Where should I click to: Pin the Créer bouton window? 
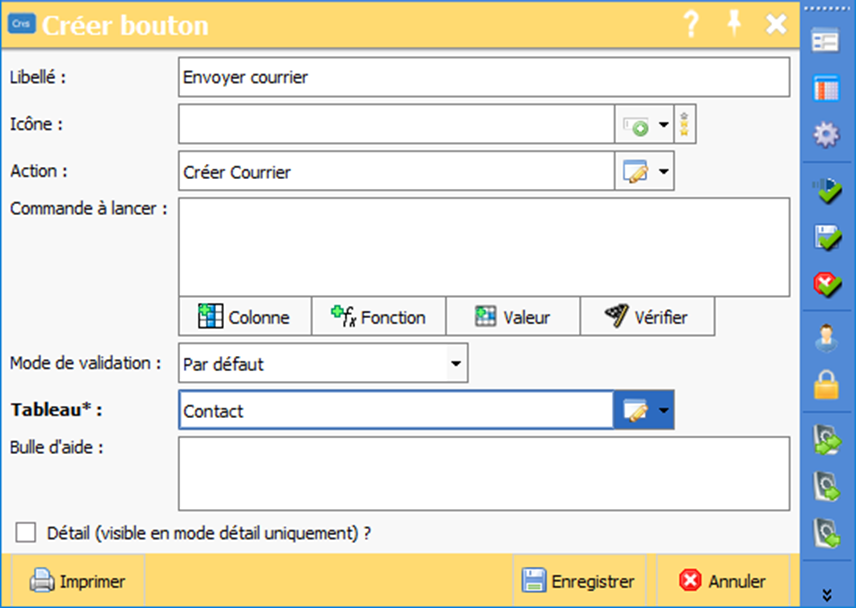coord(734,25)
